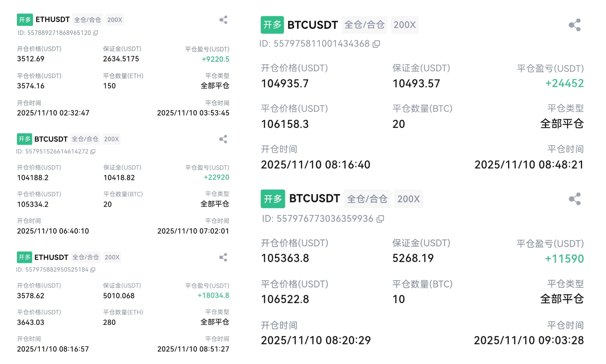Copy ID 55788927186896512 of first ETHUSDT position
The image size is (606, 364).
tap(95, 33)
